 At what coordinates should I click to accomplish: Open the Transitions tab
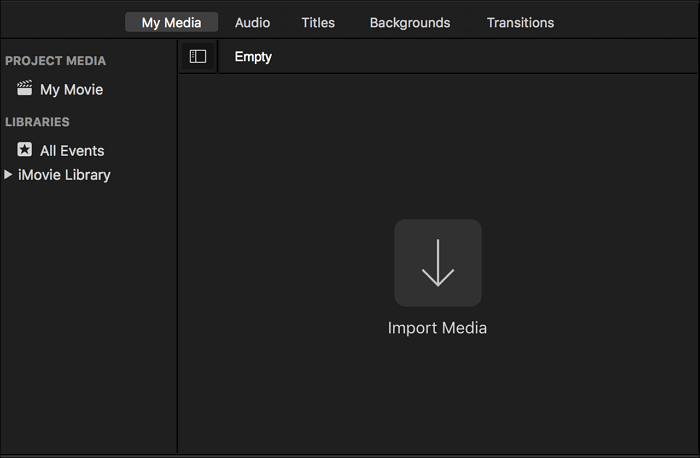pos(520,22)
